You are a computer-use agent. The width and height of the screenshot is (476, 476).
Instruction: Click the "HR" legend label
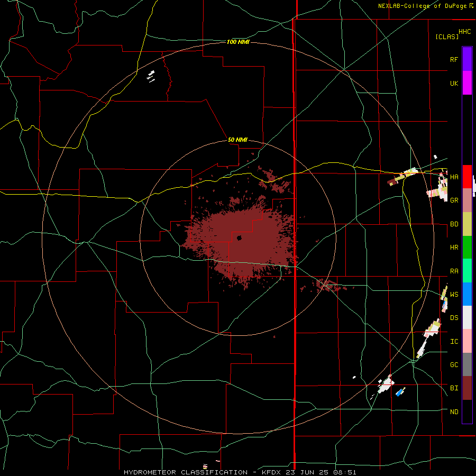coord(454,248)
